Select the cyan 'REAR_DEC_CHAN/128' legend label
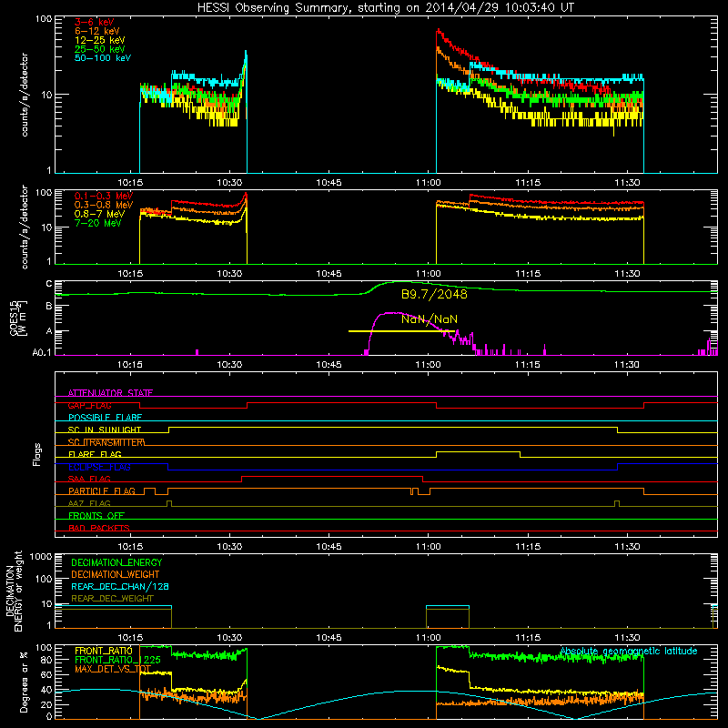The height and width of the screenshot is (728, 728). [120, 586]
